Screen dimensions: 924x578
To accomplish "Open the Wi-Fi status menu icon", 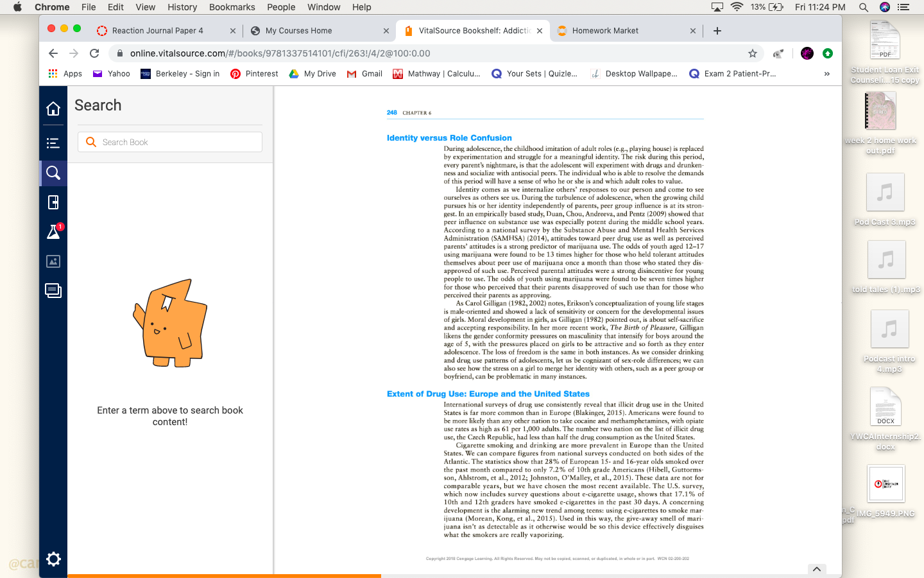I will tap(737, 7).
